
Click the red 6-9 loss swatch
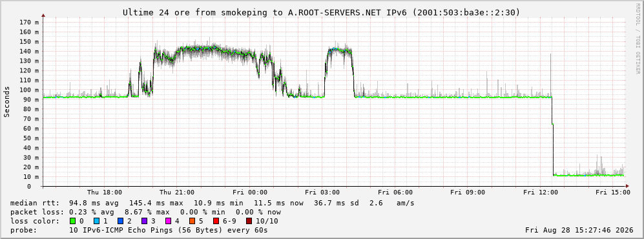[215, 222]
